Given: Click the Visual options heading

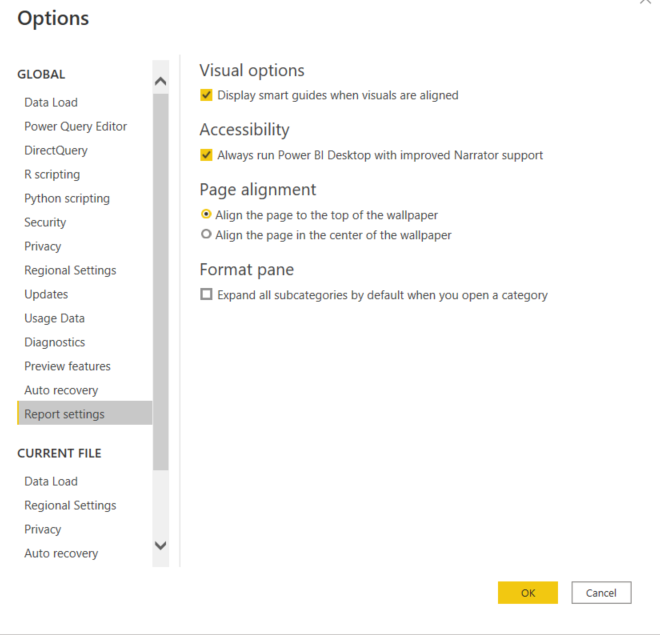Looking at the screenshot, I should [x=252, y=70].
